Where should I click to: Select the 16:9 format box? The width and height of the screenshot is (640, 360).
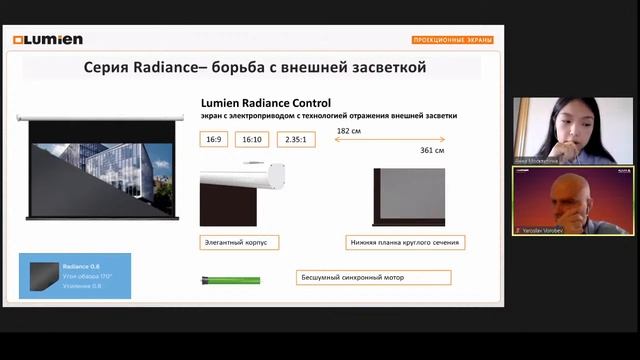(214, 139)
